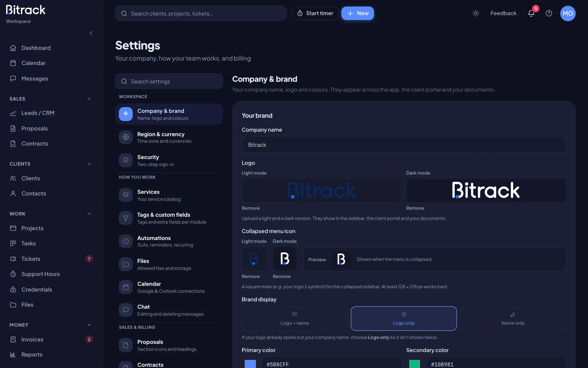Viewport: 588px width, 368px height.
Task: Open the MO user avatar menu
Action: pos(568,13)
